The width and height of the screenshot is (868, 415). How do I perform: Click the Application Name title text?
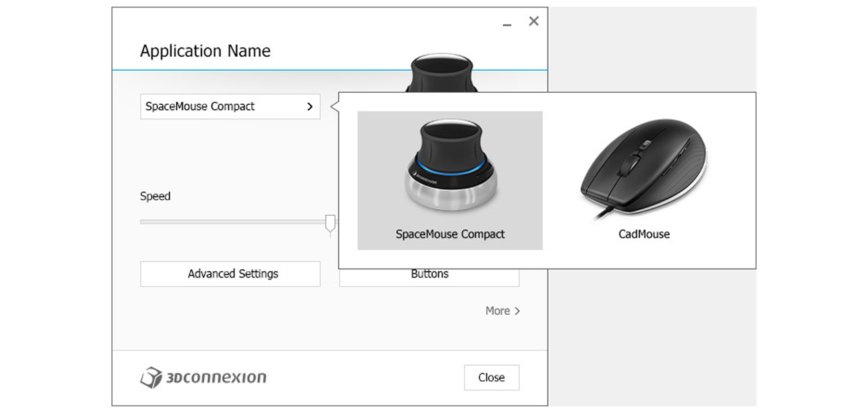coord(205,51)
